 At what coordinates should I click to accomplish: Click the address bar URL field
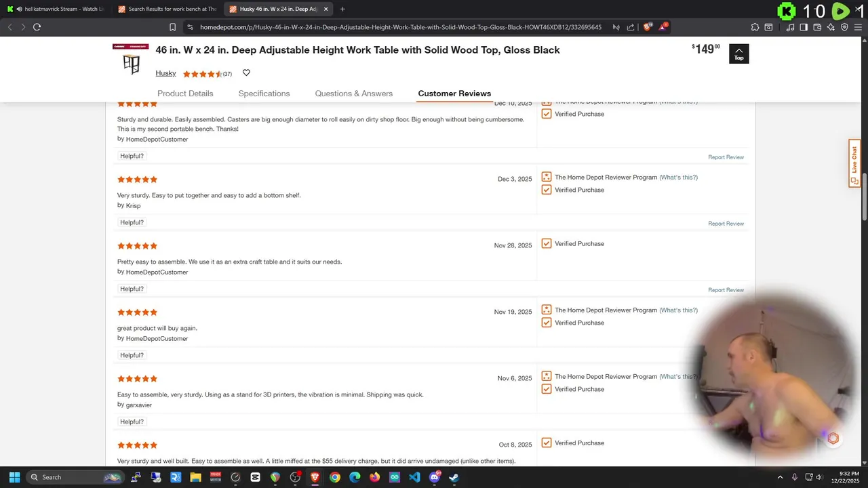pos(400,27)
